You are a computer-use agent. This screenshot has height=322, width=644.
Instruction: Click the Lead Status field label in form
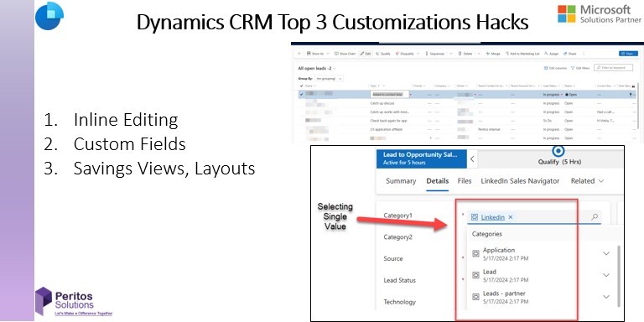[x=400, y=280]
